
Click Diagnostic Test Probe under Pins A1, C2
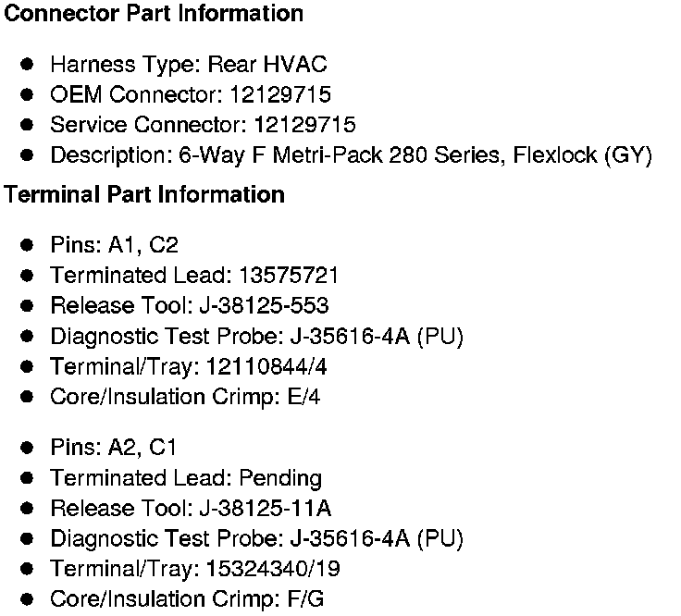[256, 336]
